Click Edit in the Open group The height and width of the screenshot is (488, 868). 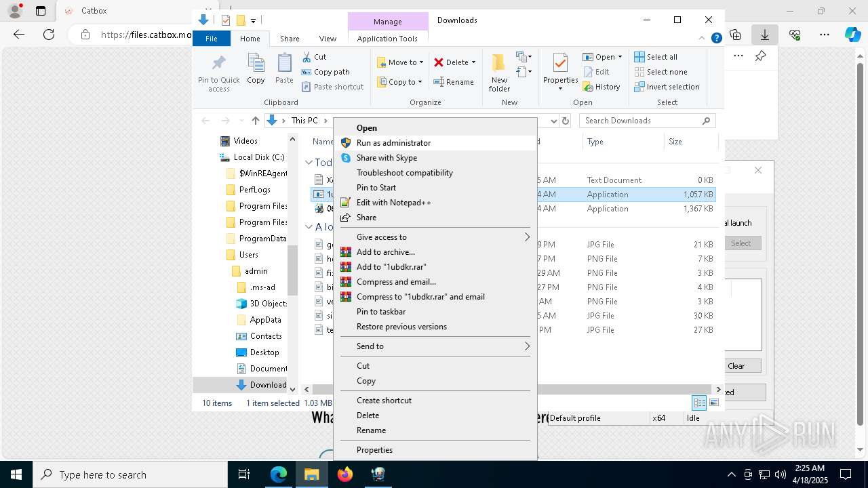click(595, 72)
